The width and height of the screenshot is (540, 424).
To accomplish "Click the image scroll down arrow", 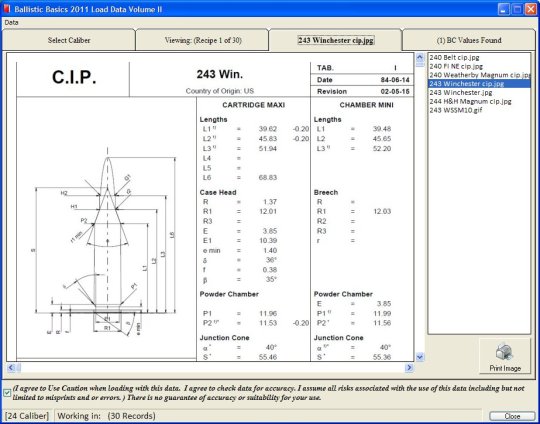I will 420,357.
